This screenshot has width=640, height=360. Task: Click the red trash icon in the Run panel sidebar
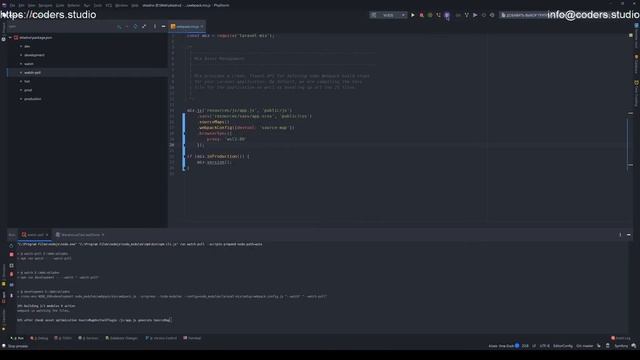coord(11,274)
